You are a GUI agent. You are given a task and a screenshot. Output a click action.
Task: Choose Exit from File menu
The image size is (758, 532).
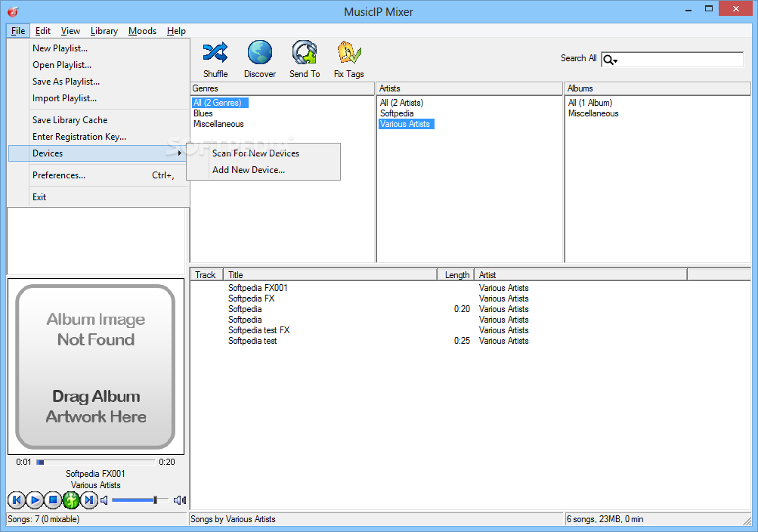[x=98, y=197]
